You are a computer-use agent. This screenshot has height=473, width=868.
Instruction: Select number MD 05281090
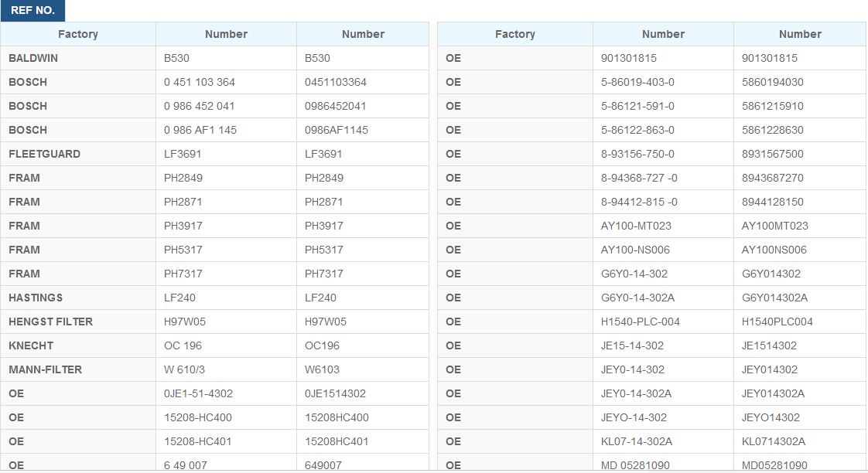tap(635, 465)
